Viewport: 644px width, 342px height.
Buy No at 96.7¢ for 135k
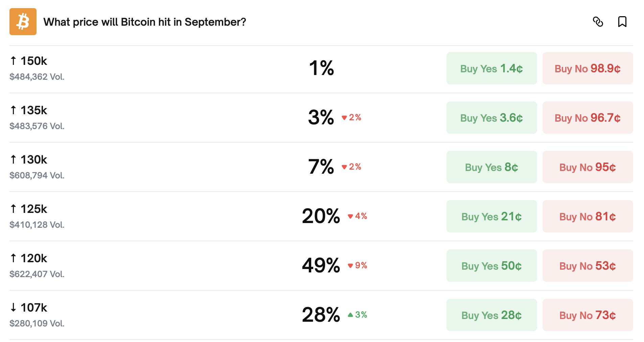pos(587,118)
